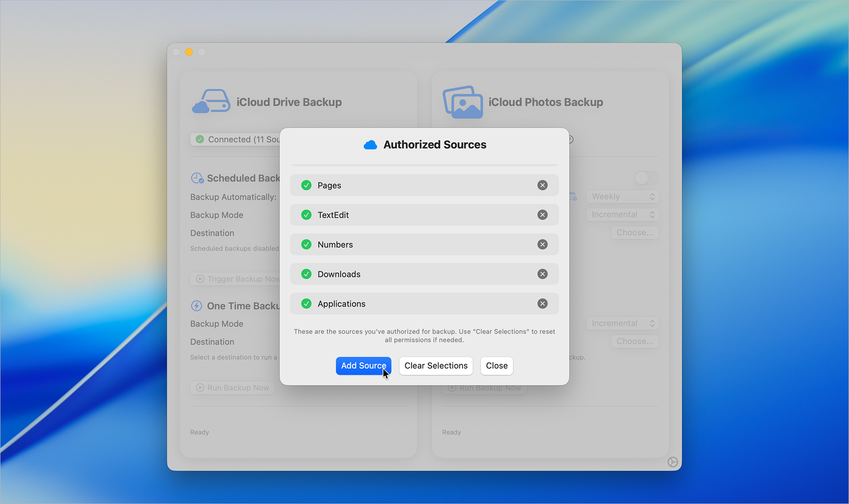Viewport: 849px width, 504px height.
Task: Remove the Downloads authorized source
Action: 542,274
